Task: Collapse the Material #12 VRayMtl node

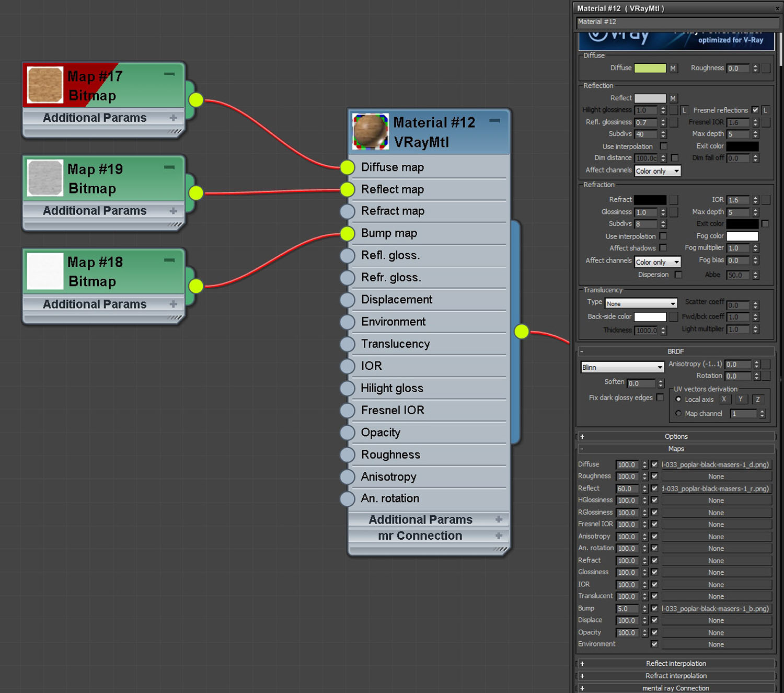Action: pos(494,121)
